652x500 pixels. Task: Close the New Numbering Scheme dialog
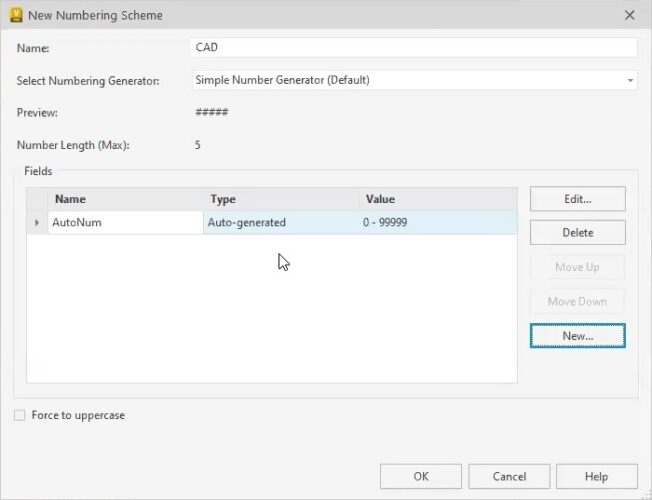(630, 15)
